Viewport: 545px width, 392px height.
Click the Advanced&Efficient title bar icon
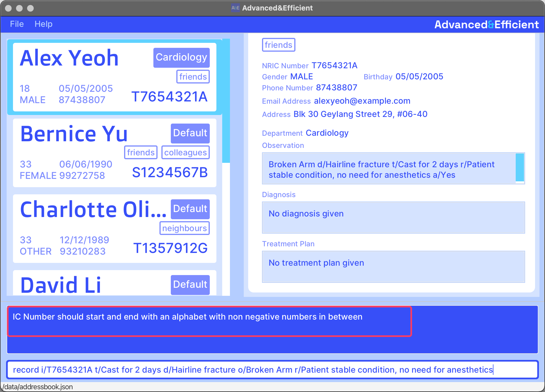tap(235, 8)
